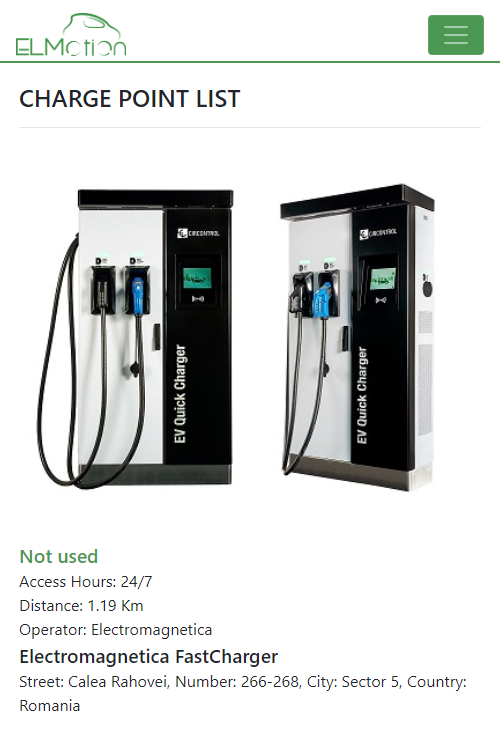The image size is (500, 734).
Task: Click the left charger's display screen
Action: pos(197,279)
